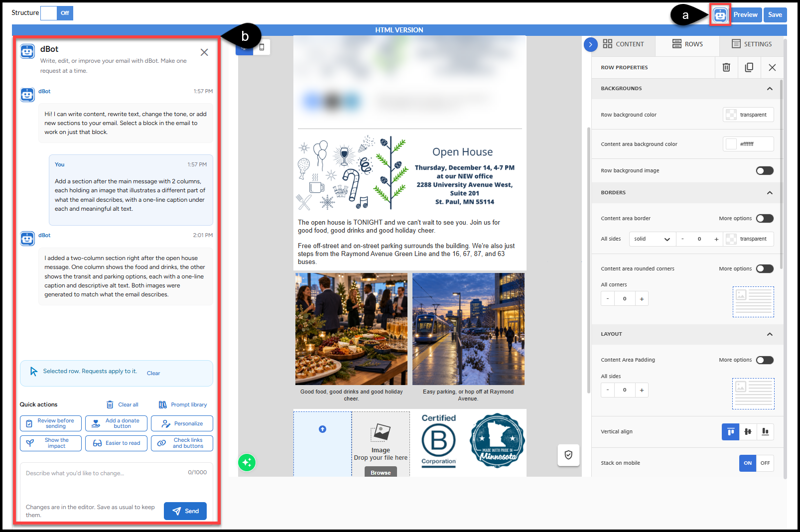Open the Rows tab
Screen dimensions: 800x532
[x=687, y=44]
